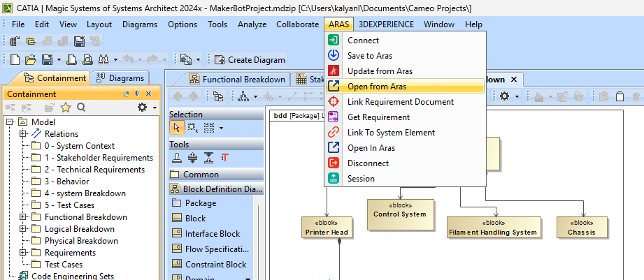644x280 pixels.
Task: Choose Disconnect from ARAS menu
Action: point(405,163)
